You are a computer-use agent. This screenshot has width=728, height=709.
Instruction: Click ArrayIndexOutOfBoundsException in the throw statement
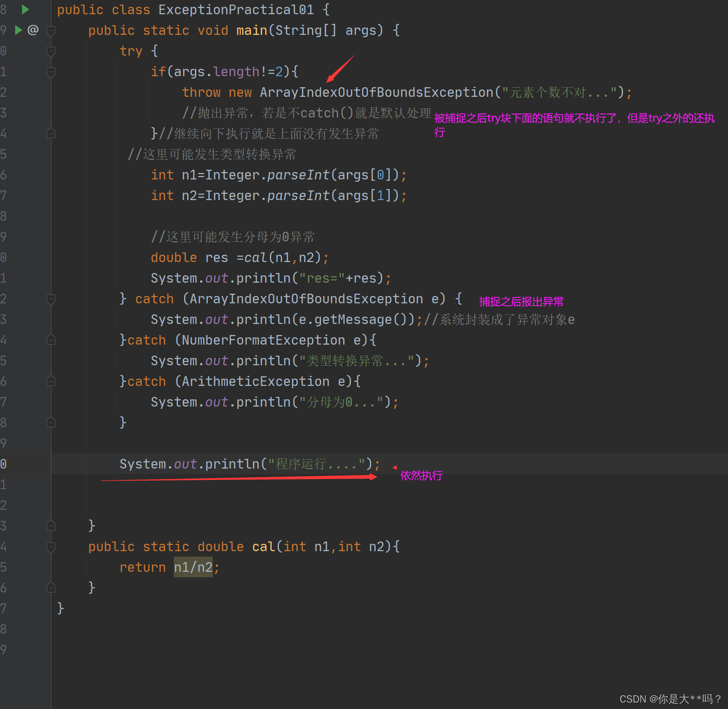[377, 92]
